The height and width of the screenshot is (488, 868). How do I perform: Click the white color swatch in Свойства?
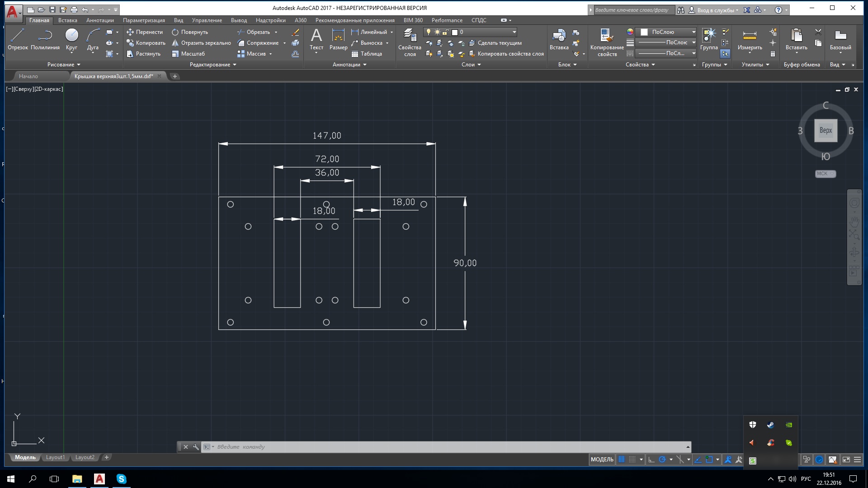644,32
